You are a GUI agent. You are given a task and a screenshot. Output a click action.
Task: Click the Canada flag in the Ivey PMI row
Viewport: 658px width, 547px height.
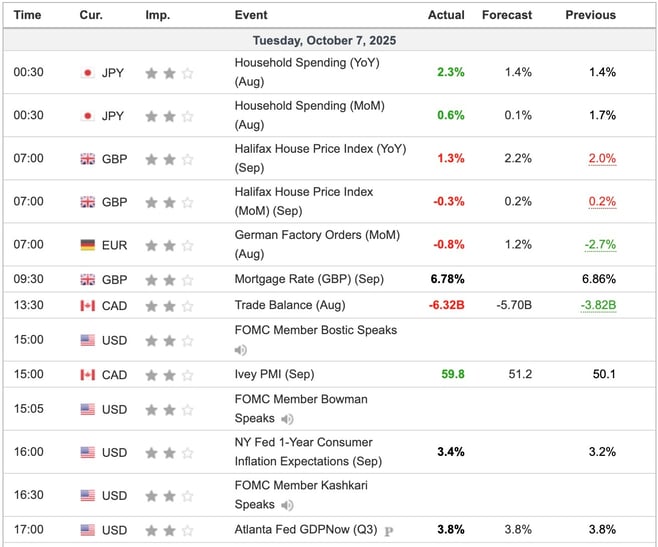87,375
